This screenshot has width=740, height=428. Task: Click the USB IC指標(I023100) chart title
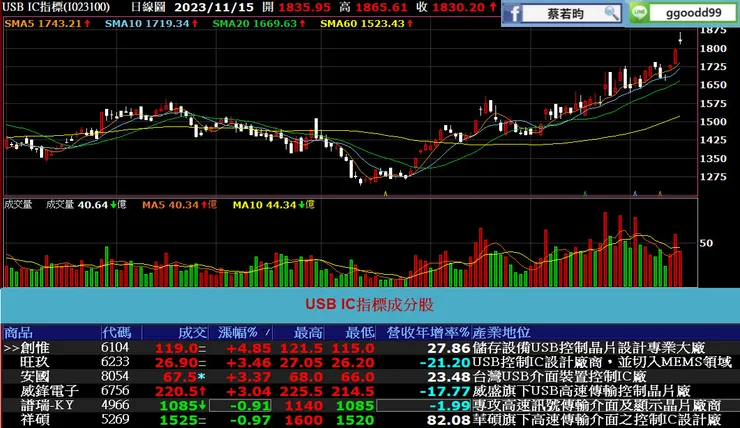(56, 7)
